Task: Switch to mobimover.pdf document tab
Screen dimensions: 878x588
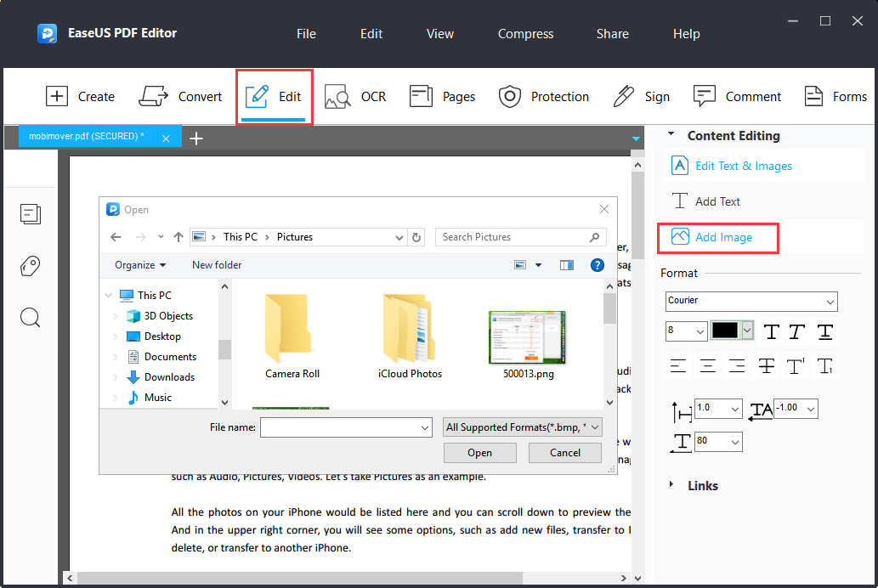Action: tap(87, 136)
